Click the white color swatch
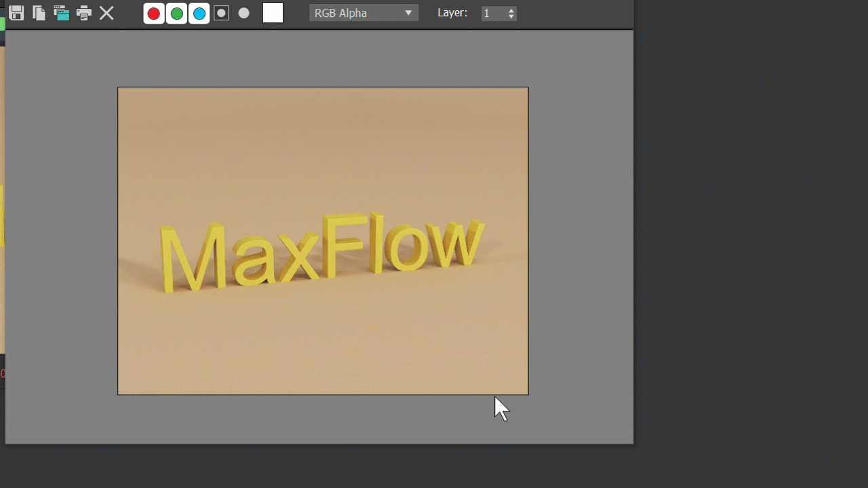Screen dimensions: 868x488 [273, 13]
